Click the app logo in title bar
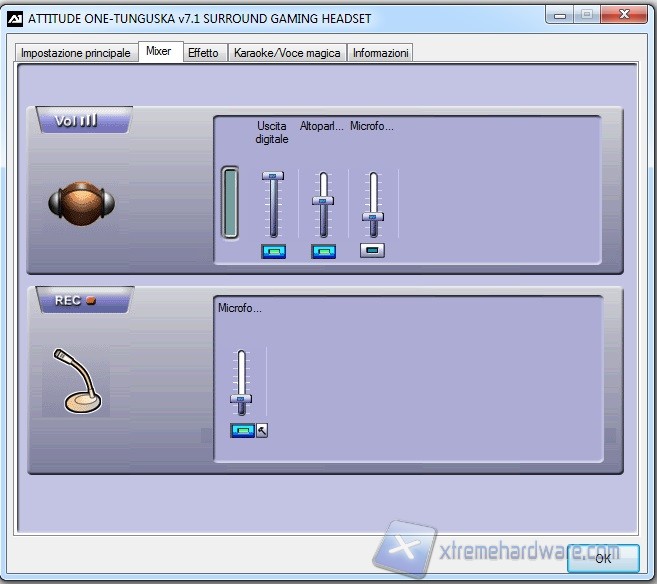Image resolution: width=657 pixels, height=584 pixels. pyautogui.click(x=14, y=17)
